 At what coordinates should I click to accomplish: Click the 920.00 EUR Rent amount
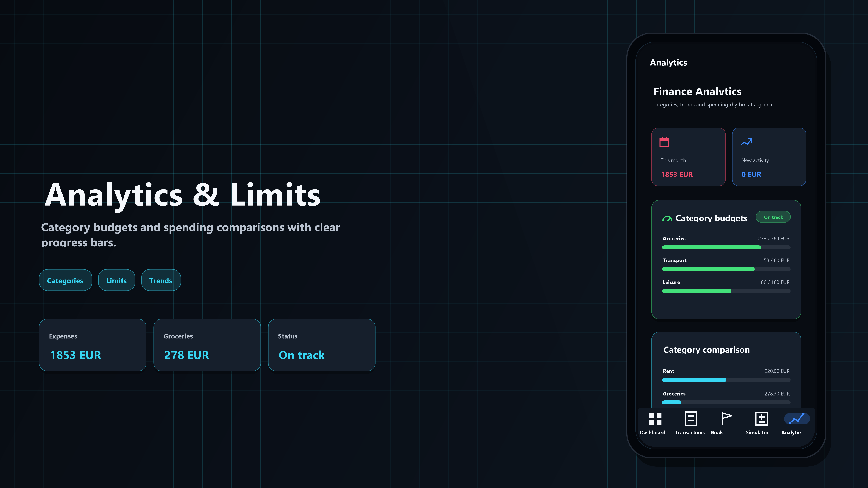coord(777,371)
